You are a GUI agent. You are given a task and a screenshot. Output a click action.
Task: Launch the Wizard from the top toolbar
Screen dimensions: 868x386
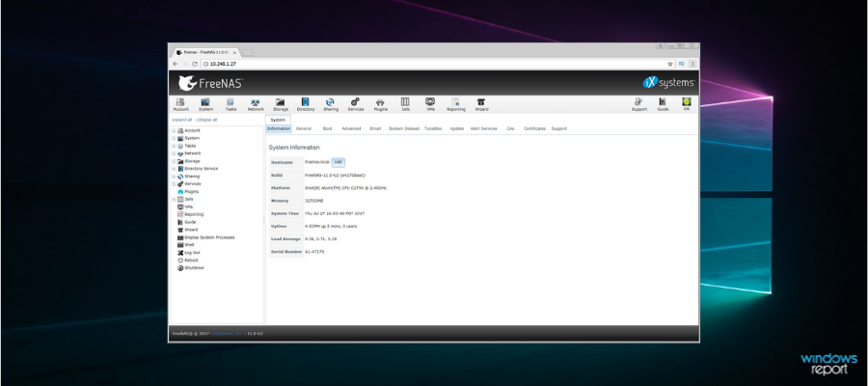point(481,104)
